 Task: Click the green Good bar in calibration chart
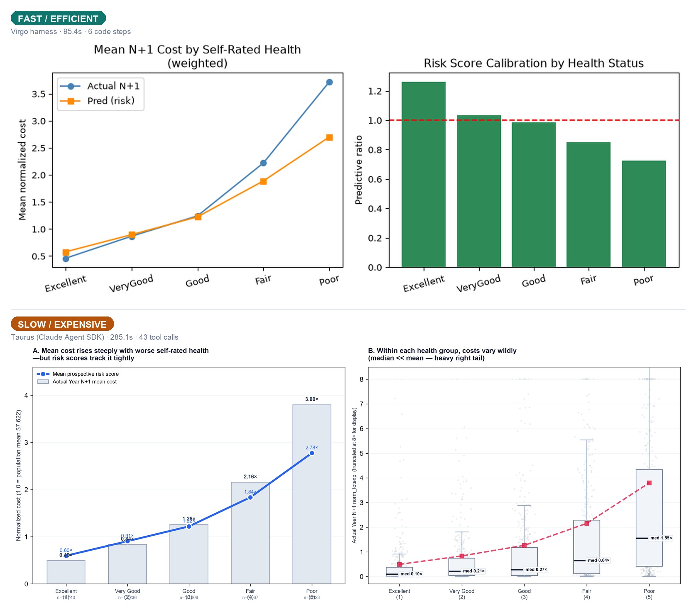[534, 194]
